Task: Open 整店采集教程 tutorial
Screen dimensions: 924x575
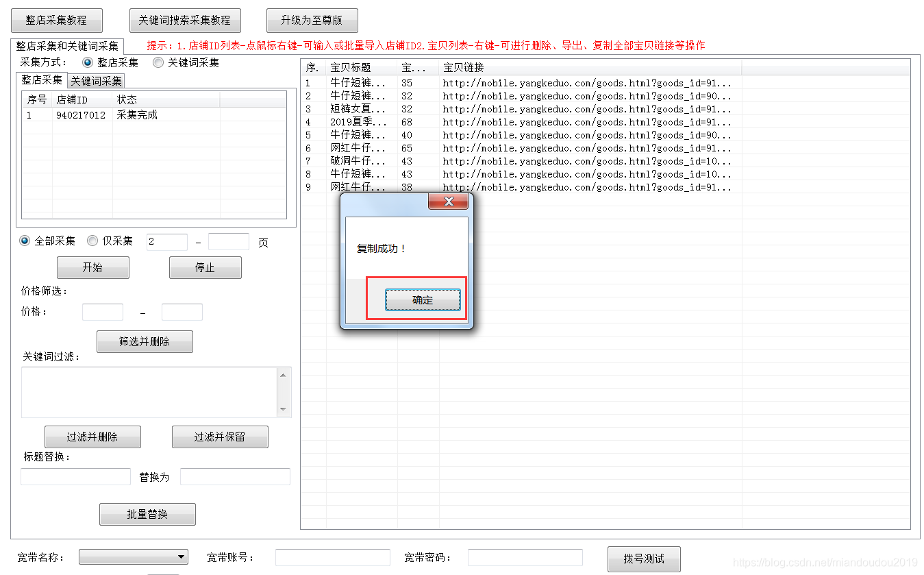Action: [57, 21]
